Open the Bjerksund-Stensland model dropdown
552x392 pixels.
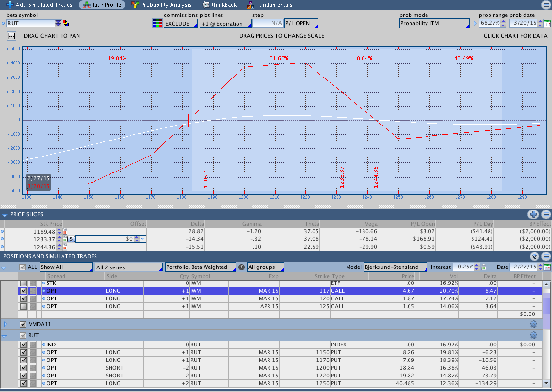click(395, 267)
